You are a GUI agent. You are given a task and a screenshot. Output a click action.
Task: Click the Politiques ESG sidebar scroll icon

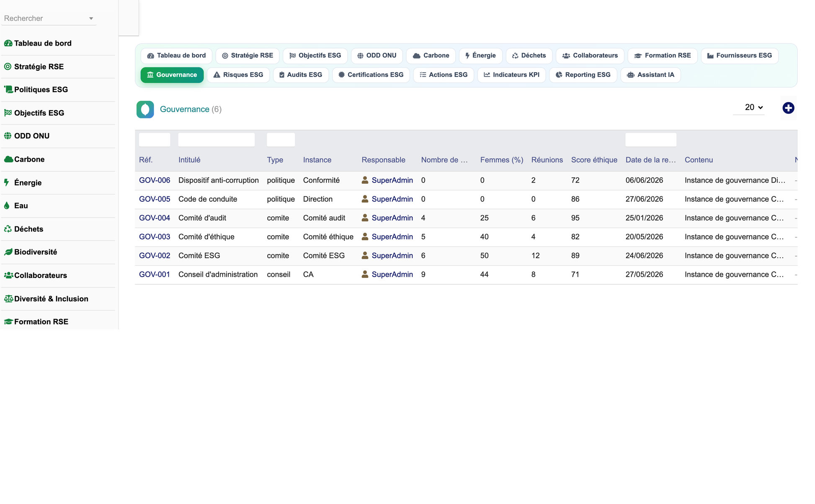8,89
